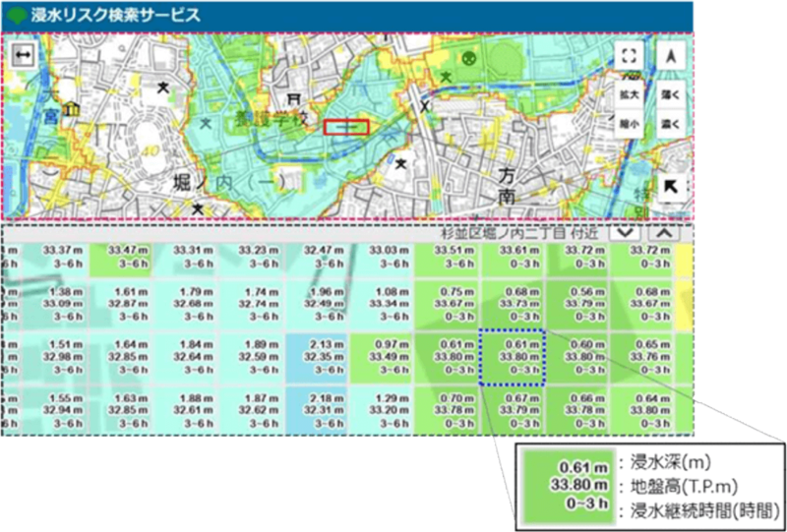Click the horizontal double-arrow icon on map
Viewport: 787px width, 532px height.
tap(22, 56)
